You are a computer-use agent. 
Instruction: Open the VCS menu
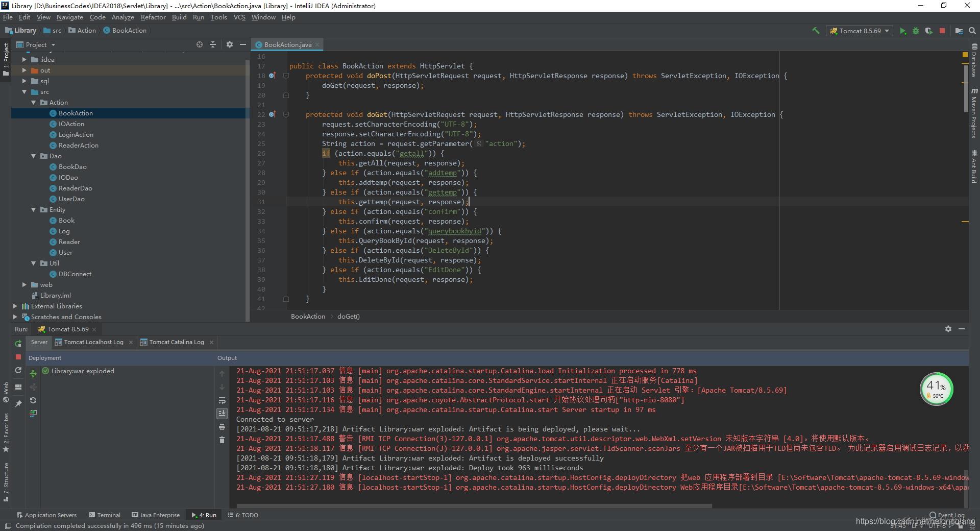(239, 17)
